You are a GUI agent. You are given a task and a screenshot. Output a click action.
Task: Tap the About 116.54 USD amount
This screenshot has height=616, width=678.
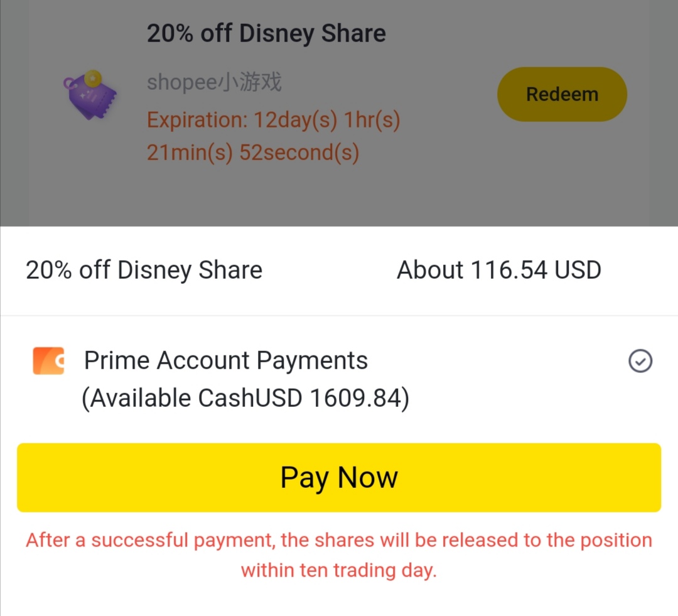coord(499,270)
